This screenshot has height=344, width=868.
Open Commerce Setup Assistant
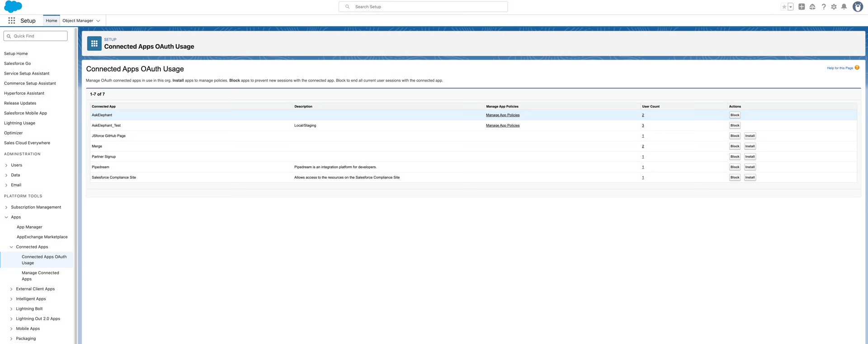30,84
